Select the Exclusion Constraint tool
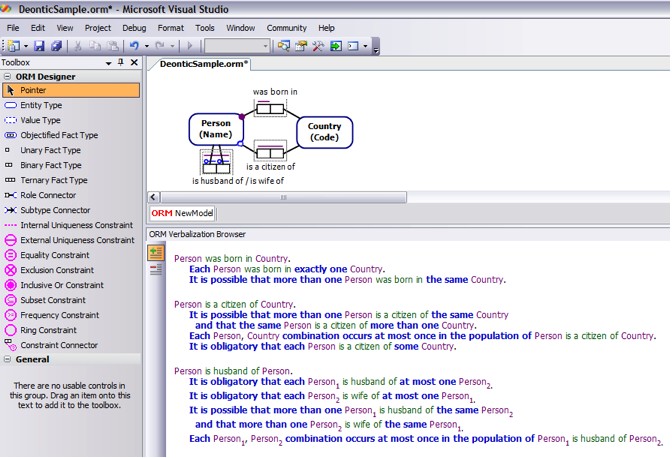 point(71,270)
